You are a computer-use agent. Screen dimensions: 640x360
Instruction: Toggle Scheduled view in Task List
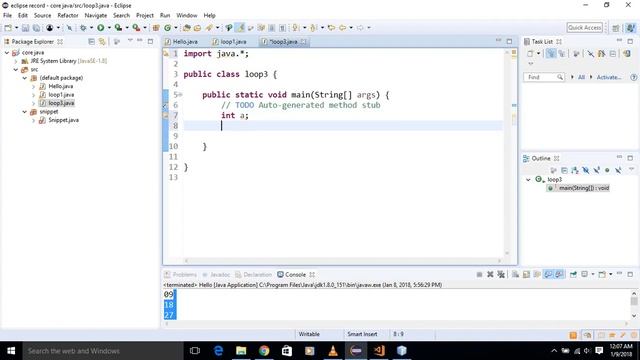[x=562, y=53]
